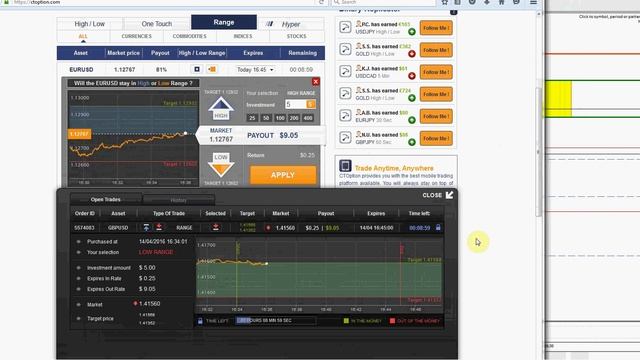Screen dimensions: 640x360
Task: Click the S.S. GOLD €362 trader chart icon
Action: click(345, 50)
